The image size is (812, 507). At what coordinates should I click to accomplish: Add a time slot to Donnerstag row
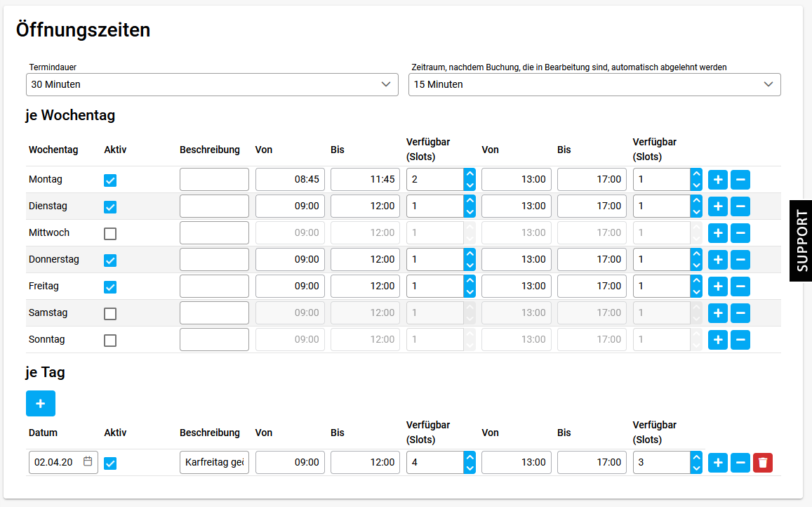point(718,260)
